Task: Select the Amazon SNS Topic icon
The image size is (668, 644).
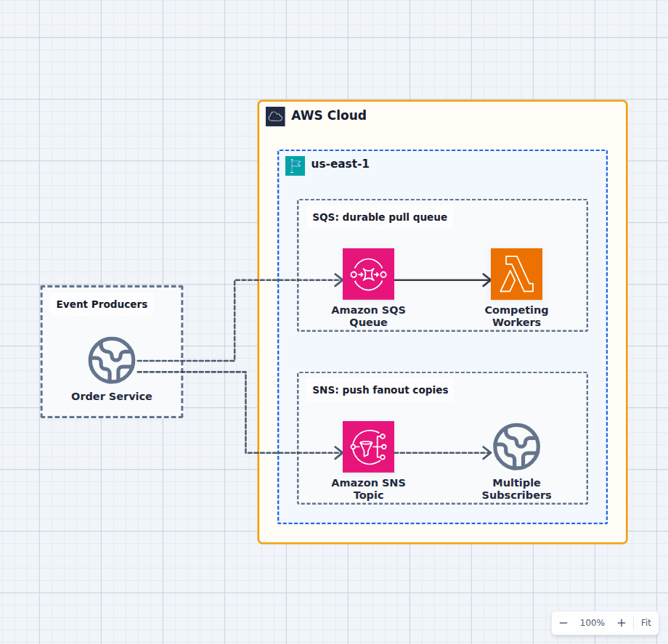Action: point(368,447)
